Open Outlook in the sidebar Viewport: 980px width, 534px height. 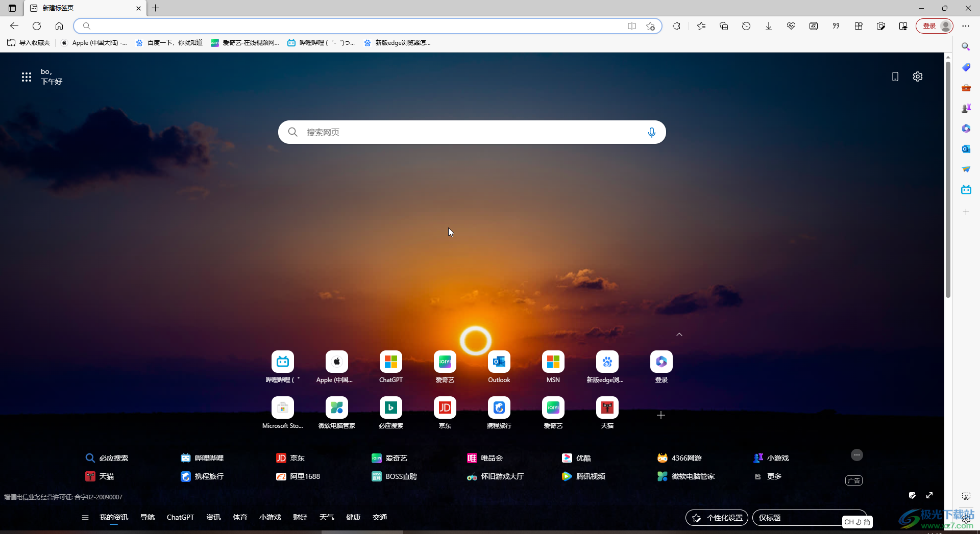click(x=966, y=149)
